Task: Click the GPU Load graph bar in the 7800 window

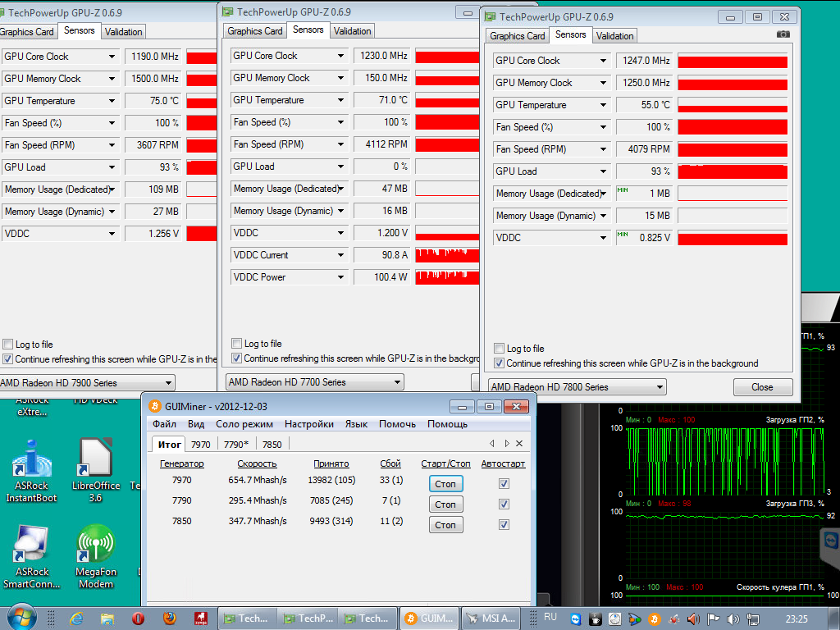Action: tap(733, 171)
